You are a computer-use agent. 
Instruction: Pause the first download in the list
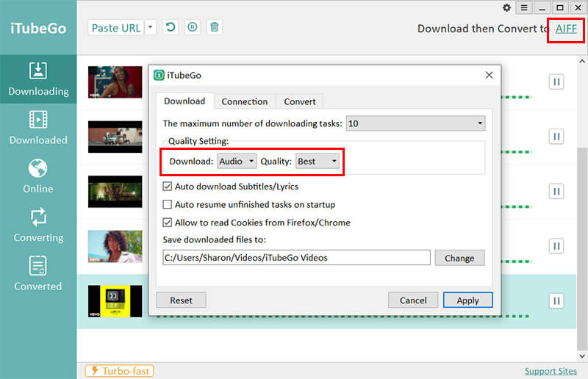(556, 82)
